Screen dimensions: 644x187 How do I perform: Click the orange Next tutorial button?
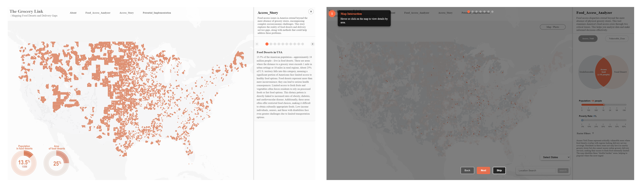(x=483, y=171)
